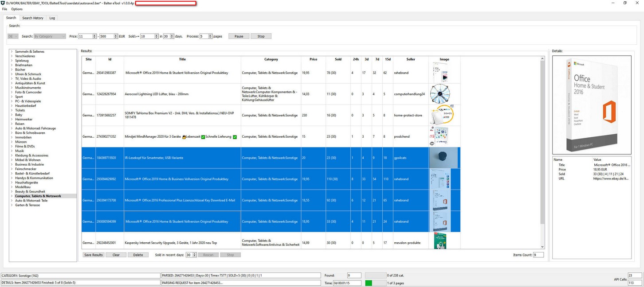Select the Aerocool Lightning LED Lüfter title
This screenshot has height=287, width=644.
pos(157,94)
